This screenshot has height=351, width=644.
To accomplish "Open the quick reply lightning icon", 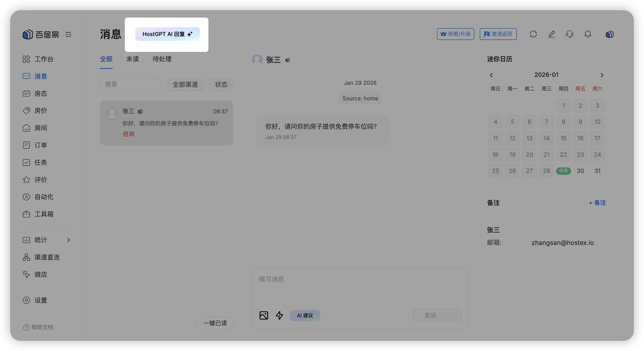I will 279,315.
